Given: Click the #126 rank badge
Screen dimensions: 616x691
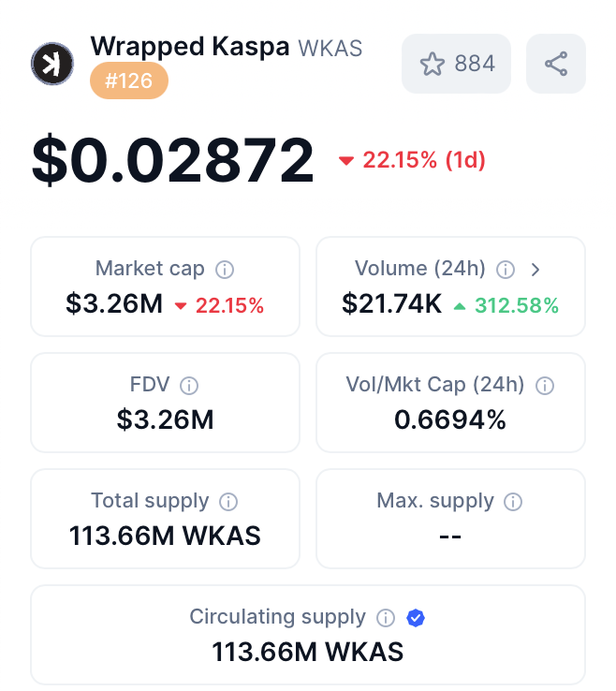Looking at the screenshot, I should point(129,81).
